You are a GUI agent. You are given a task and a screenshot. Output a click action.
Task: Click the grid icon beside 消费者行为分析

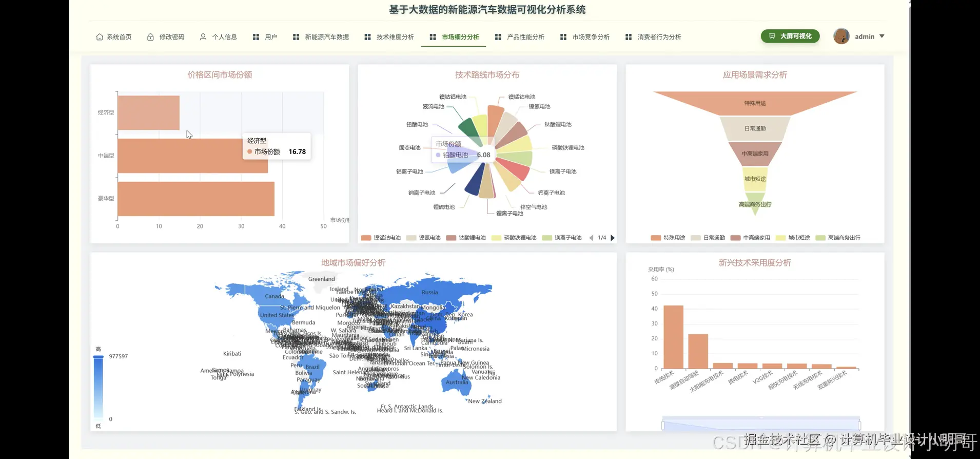pyautogui.click(x=629, y=37)
